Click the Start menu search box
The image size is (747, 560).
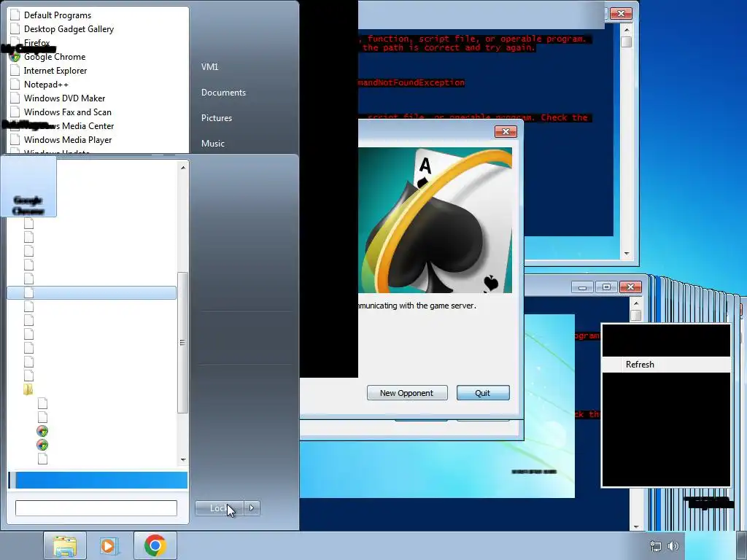click(96, 508)
